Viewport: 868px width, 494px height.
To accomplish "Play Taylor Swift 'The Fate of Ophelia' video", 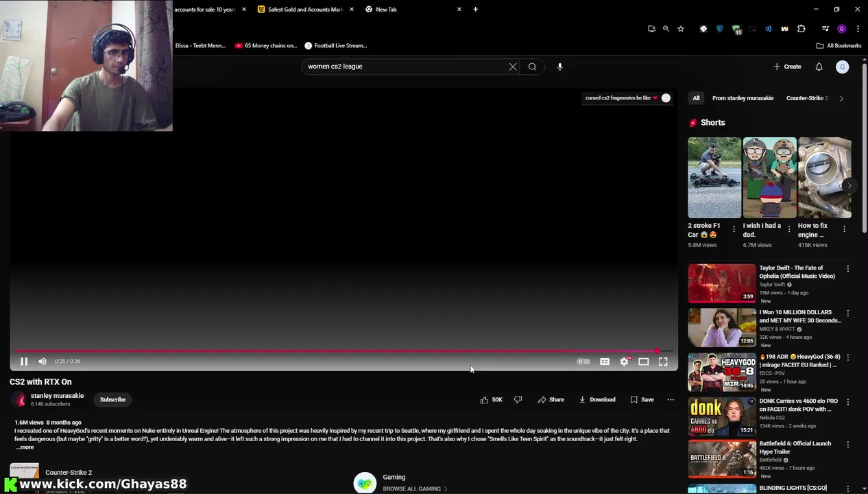I will [x=722, y=283].
